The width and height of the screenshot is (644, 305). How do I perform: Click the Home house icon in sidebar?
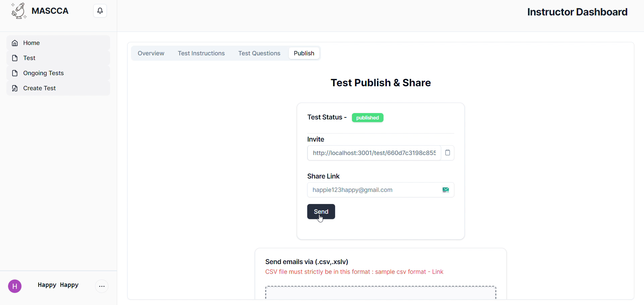[x=15, y=43]
